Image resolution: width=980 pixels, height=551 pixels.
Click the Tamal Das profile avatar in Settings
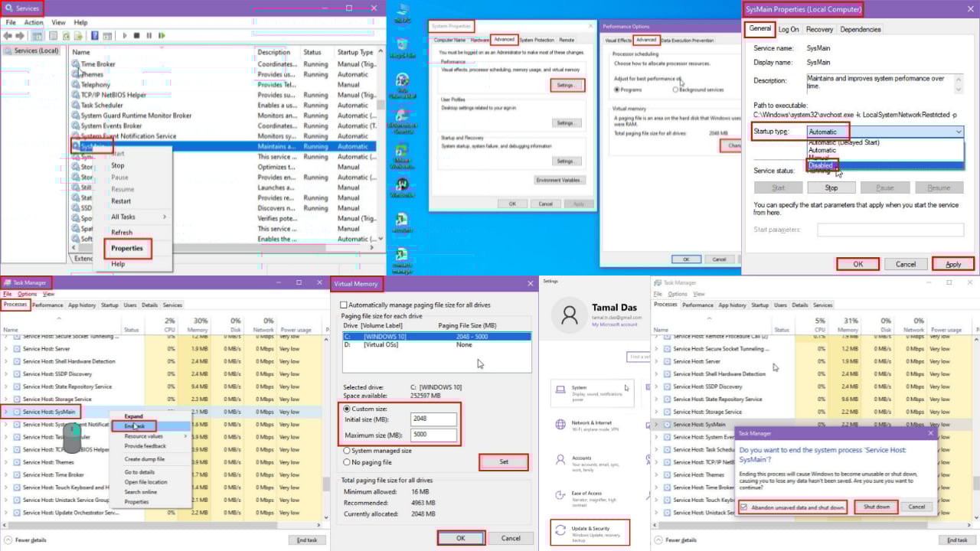click(570, 315)
